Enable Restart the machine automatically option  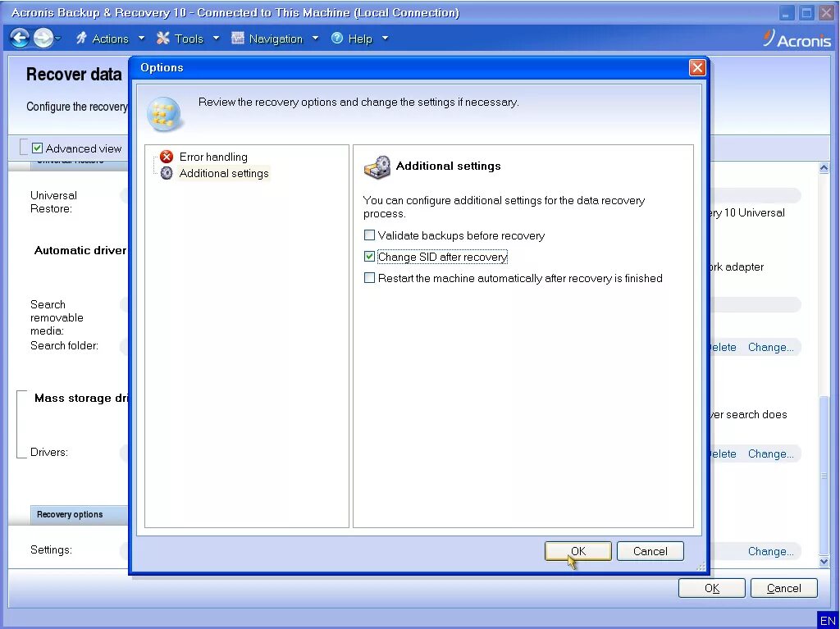pos(369,277)
